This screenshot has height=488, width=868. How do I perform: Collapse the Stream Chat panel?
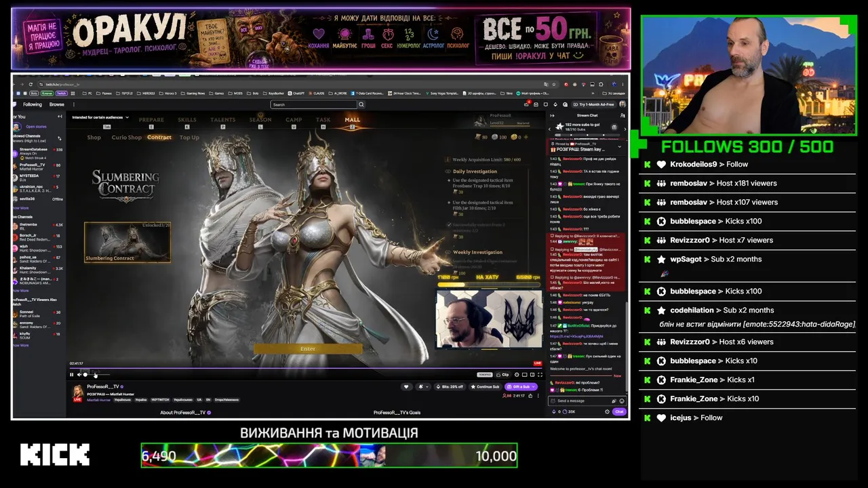click(553, 115)
